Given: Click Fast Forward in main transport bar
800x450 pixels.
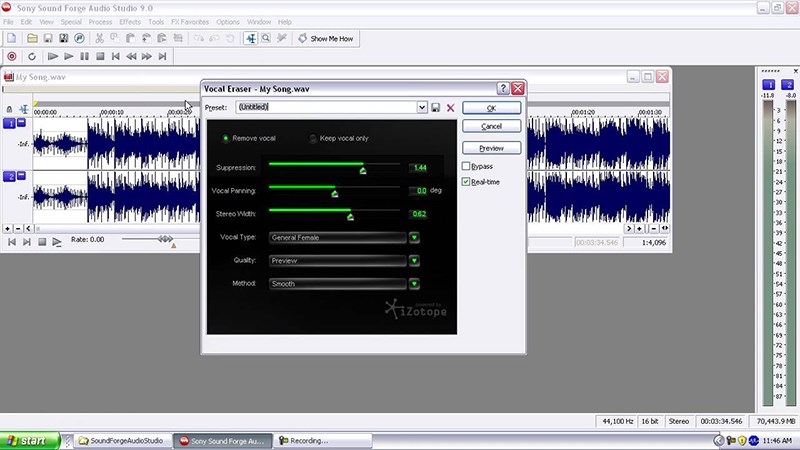Looking at the screenshot, I should tap(147, 57).
